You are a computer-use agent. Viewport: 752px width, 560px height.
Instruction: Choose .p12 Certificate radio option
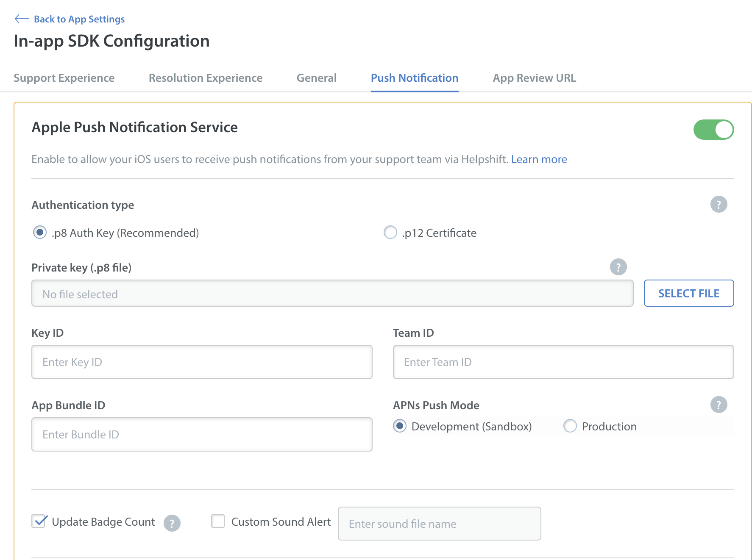(390, 233)
